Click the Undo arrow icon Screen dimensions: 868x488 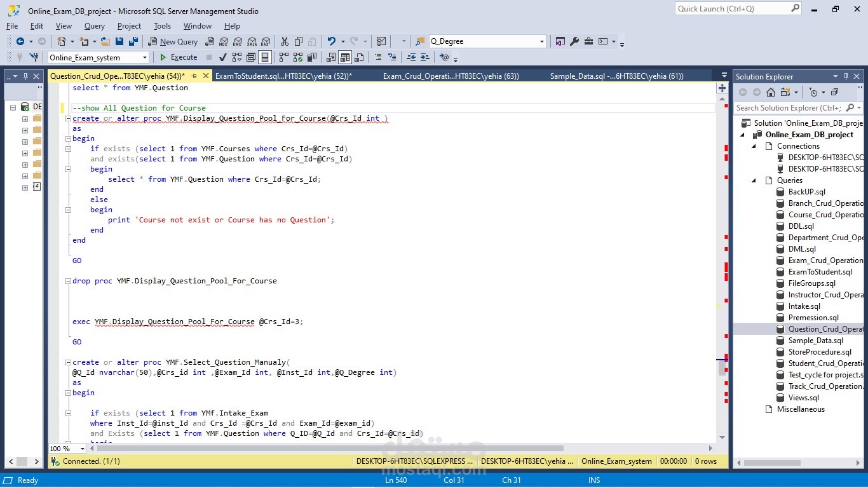click(331, 41)
